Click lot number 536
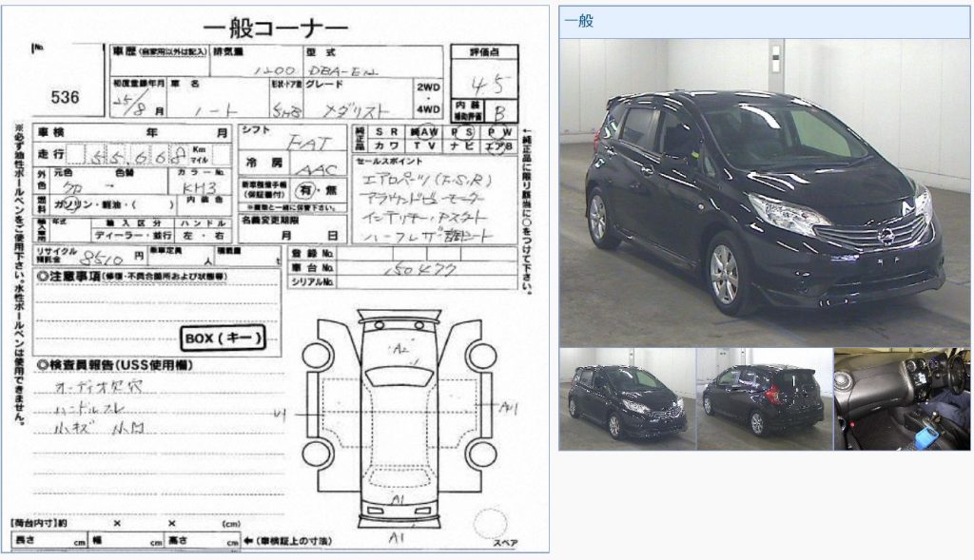The height and width of the screenshot is (560, 974). (66, 98)
